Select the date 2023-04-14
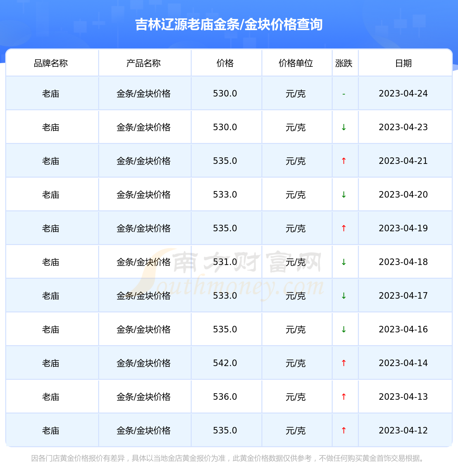 (403, 363)
